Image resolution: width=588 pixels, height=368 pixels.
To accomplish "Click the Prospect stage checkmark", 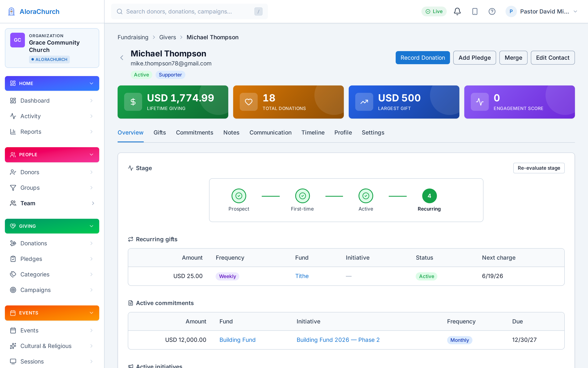I will pyautogui.click(x=239, y=196).
